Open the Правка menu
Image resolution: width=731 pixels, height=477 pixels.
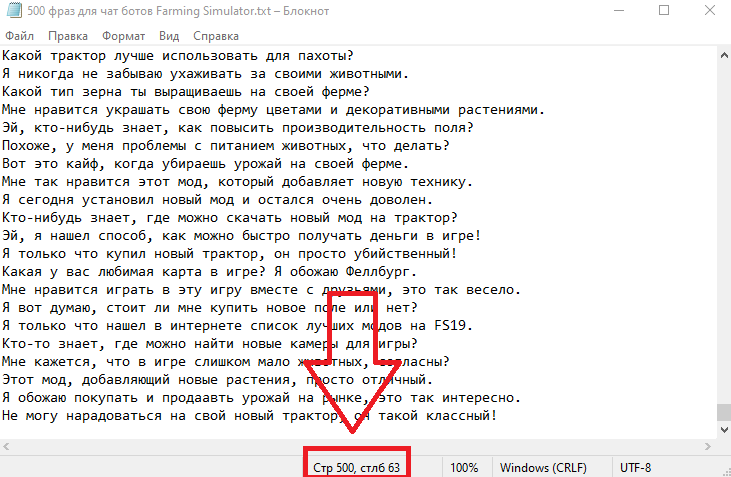click(x=68, y=36)
